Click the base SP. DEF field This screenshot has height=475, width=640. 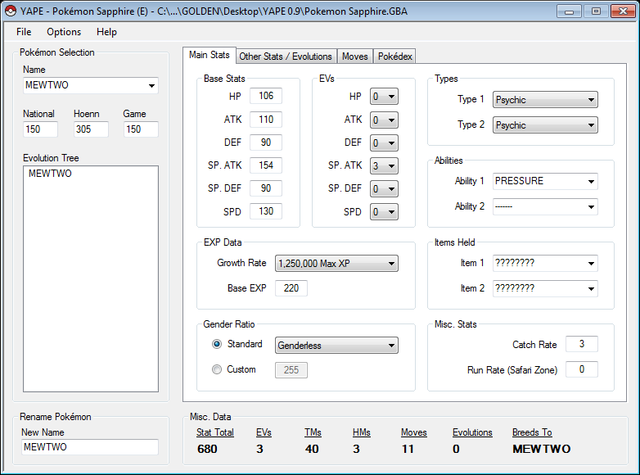pos(266,188)
